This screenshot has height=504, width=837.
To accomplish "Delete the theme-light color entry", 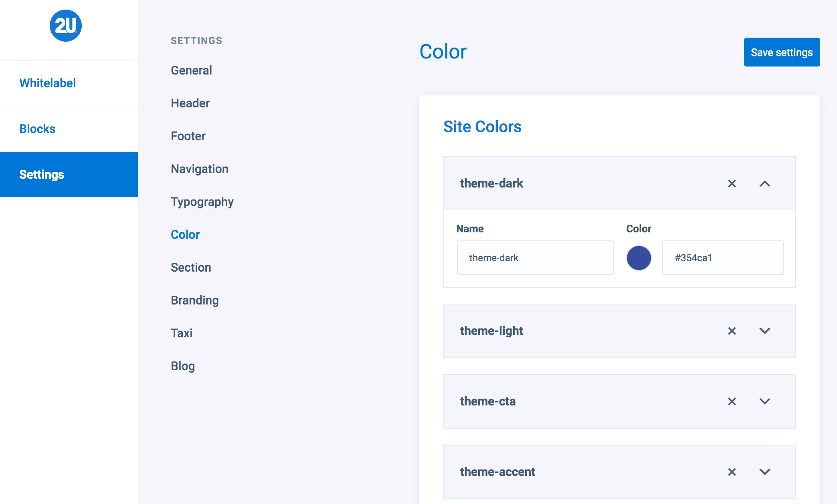I will (732, 331).
